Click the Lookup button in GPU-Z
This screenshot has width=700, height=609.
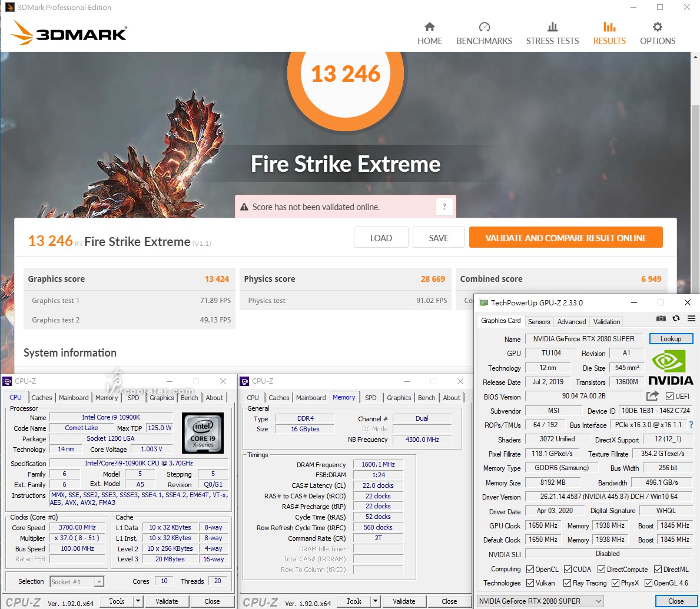coord(671,339)
